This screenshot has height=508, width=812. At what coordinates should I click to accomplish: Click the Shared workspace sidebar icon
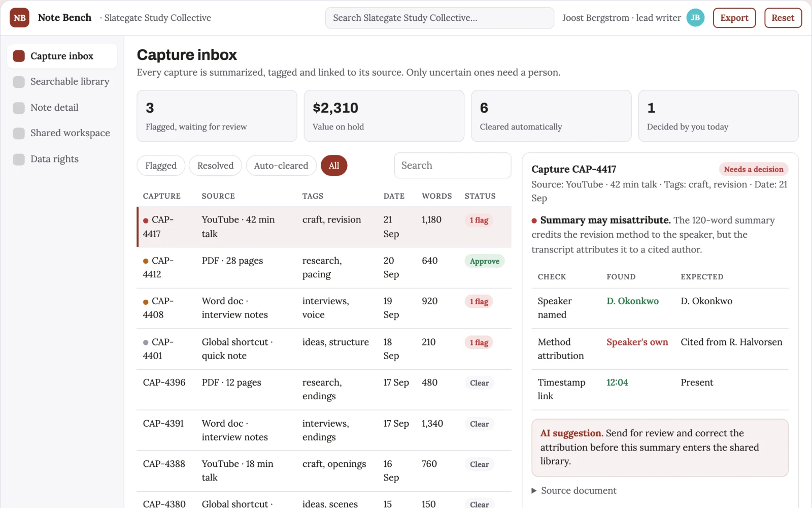click(19, 133)
